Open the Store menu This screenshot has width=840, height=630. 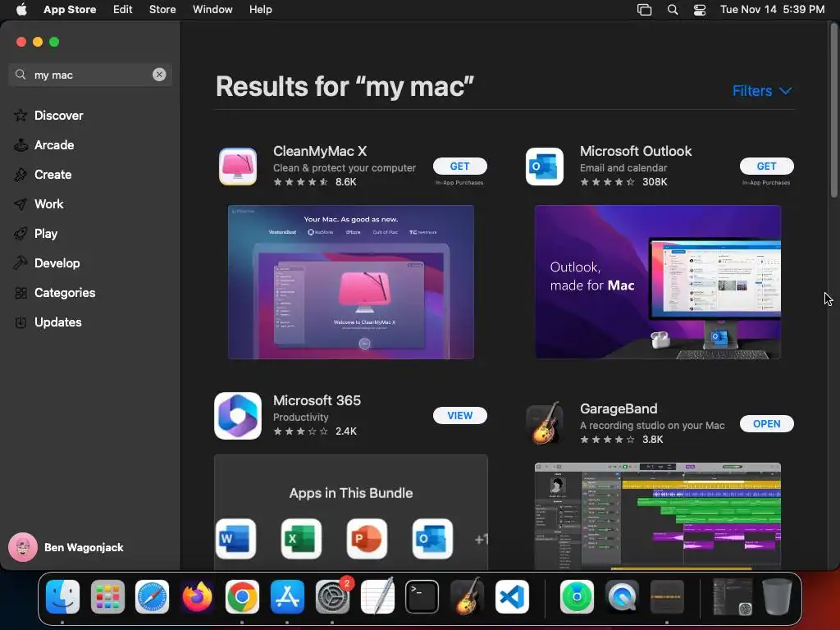tap(162, 9)
